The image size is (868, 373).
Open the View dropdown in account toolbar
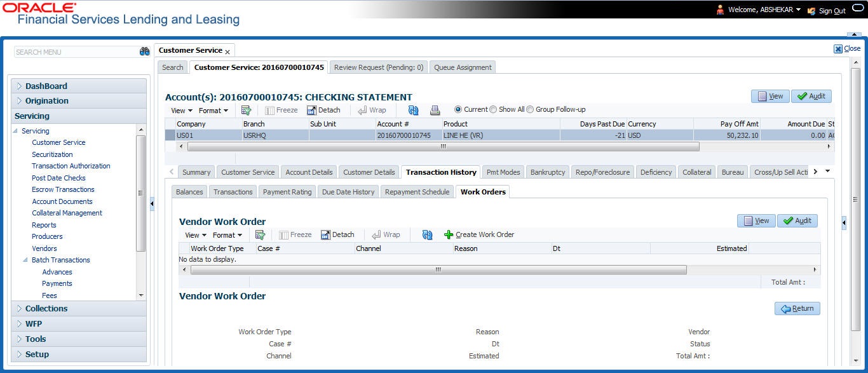[181, 111]
